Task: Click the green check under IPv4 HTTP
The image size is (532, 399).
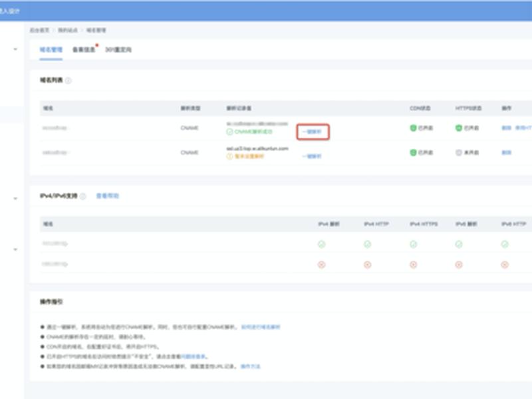Action: (368, 244)
